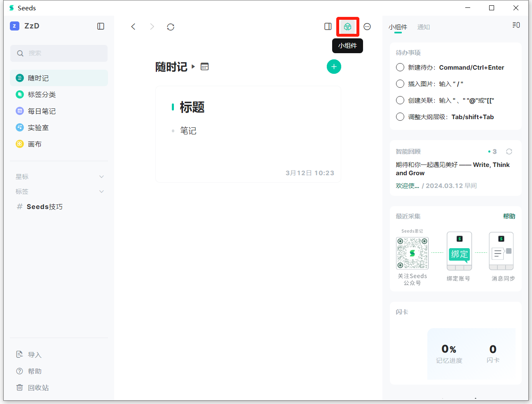The width and height of the screenshot is (532, 404).
Task: Expand the 标签 section
Action: pyautogui.click(x=102, y=192)
